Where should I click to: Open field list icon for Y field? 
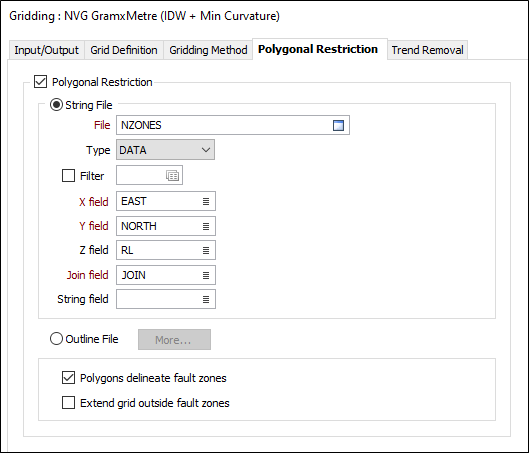point(206,226)
